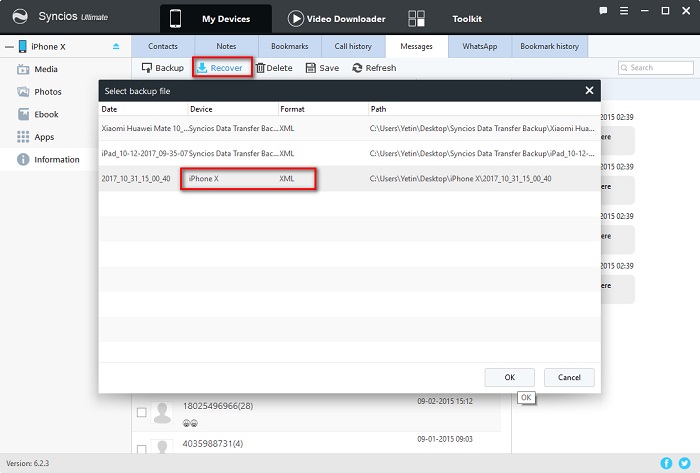
Task: Open conversation 4035988731(4)
Action: 317,444
